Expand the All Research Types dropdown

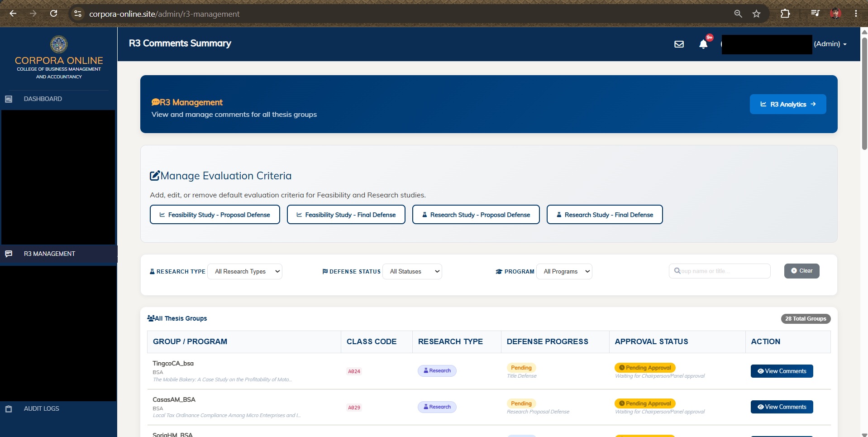(245, 271)
